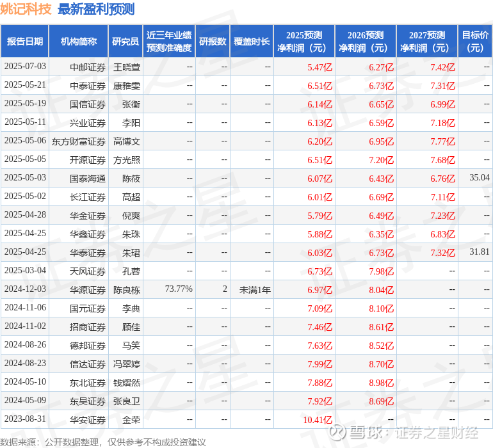Image resolution: width=493 pixels, height=448 pixels.
Task: Click 东方财富证券 institution cell
Action: (x=79, y=141)
